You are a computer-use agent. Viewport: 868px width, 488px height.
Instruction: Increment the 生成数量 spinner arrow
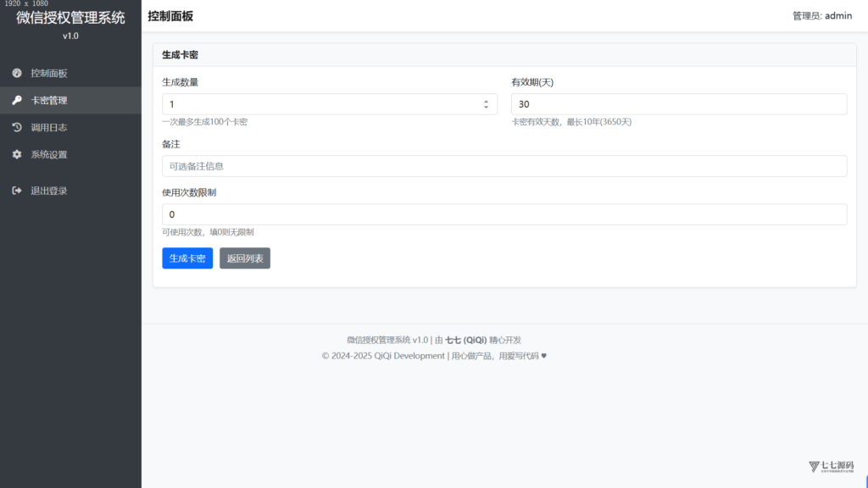coord(486,102)
